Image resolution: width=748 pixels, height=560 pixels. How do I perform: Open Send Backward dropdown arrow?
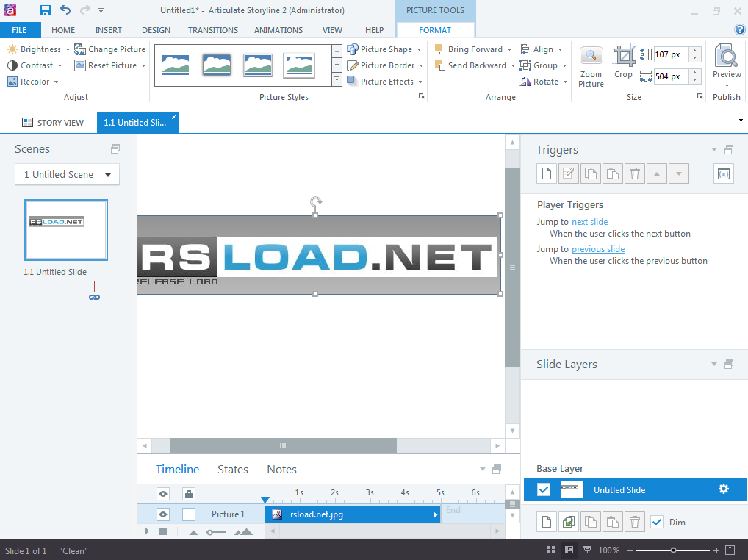click(x=513, y=65)
